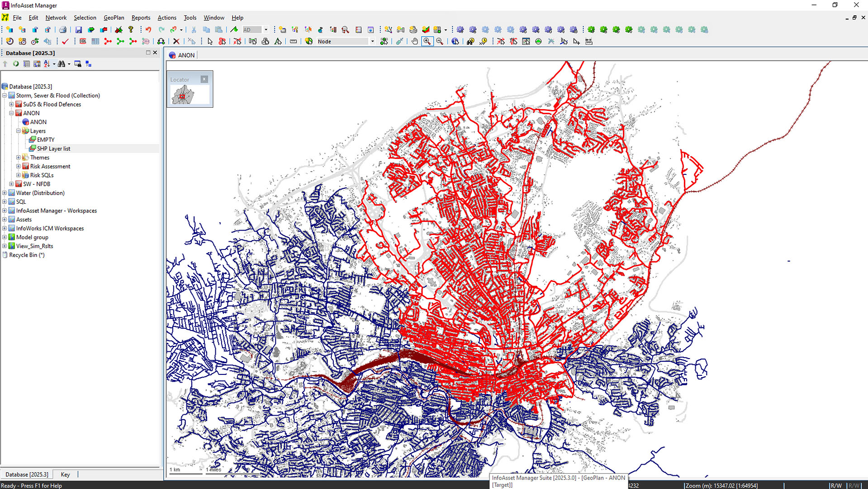
Task: Select the EMPTY layer item
Action: (x=46, y=140)
